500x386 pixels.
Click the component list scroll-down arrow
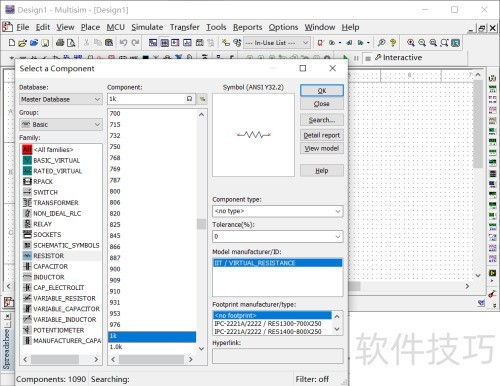(201, 349)
